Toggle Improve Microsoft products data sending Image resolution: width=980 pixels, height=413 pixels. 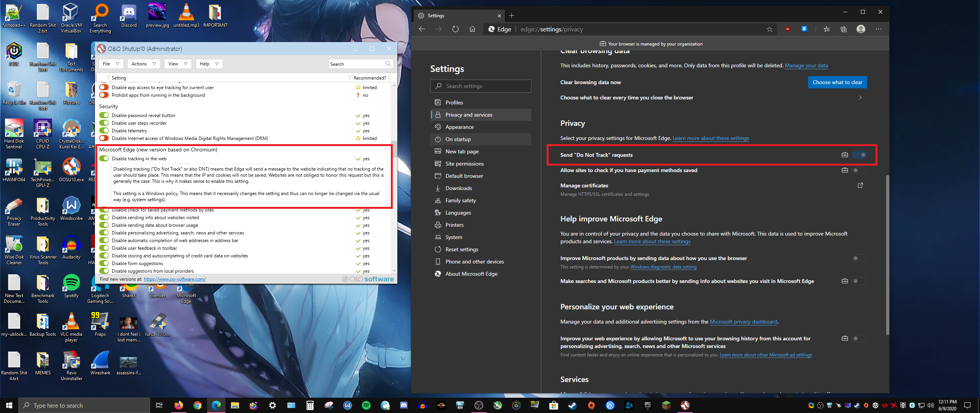click(859, 258)
